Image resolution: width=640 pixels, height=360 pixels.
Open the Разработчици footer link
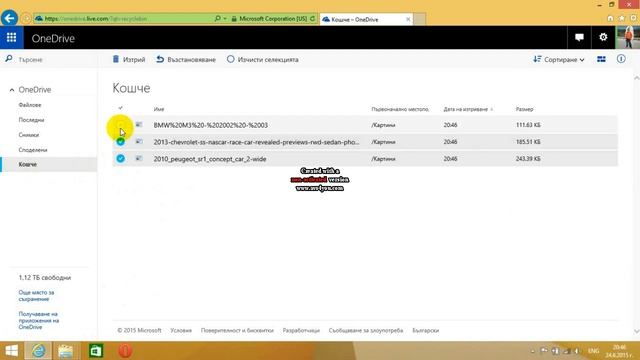[301, 330]
